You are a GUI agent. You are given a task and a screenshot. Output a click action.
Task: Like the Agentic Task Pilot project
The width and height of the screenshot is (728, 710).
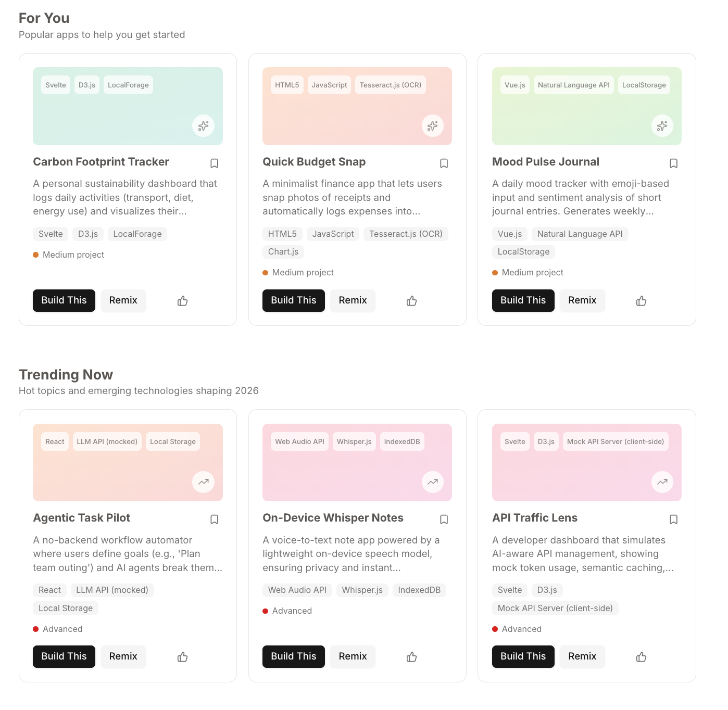(182, 656)
